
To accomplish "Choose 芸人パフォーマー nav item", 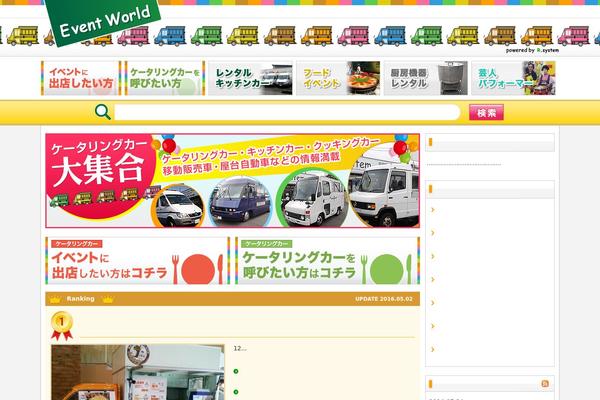I will pyautogui.click(x=513, y=78).
